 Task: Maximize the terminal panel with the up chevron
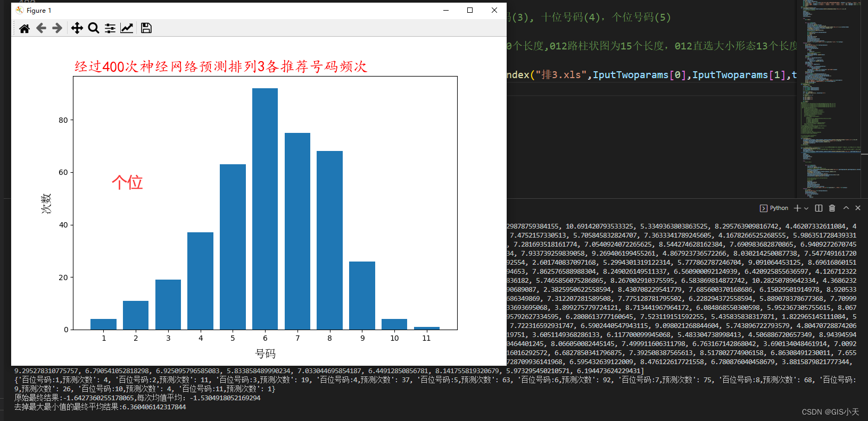pos(846,208)
